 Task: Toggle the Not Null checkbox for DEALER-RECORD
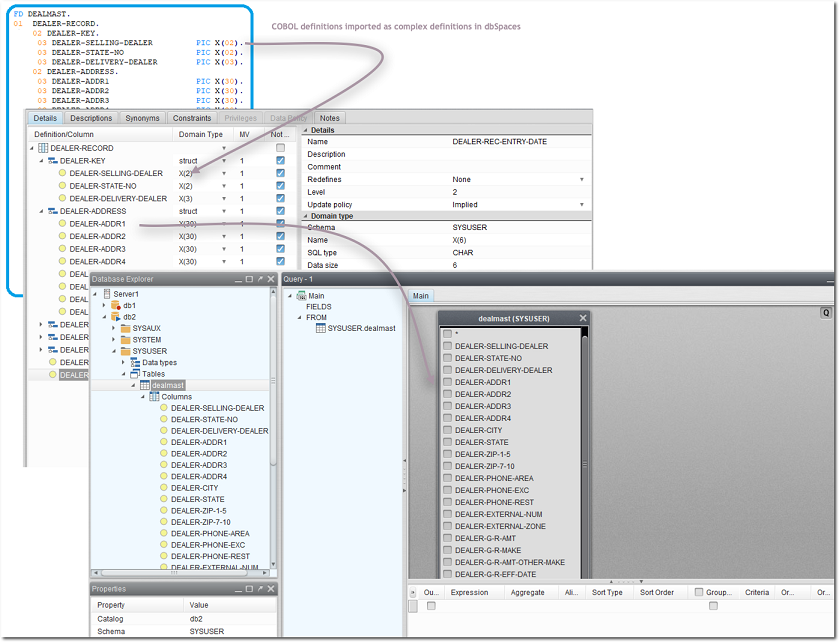click(x=280, y=148)
